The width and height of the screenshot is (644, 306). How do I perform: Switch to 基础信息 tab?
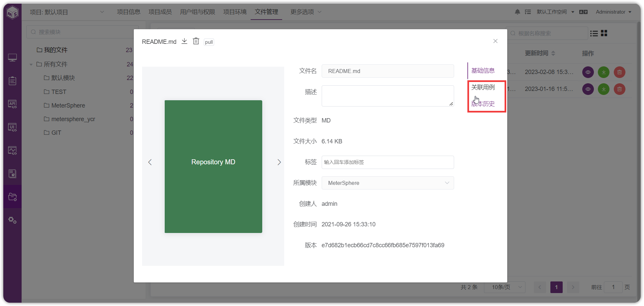(483, 71)
